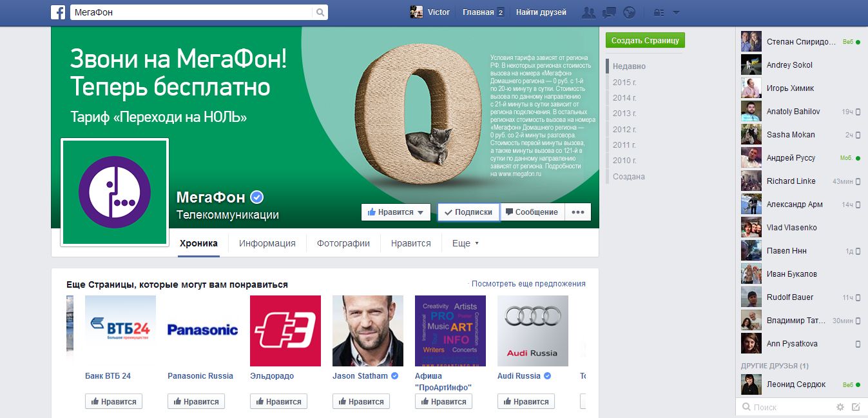Viewport: 868px width, 418px height.
Task: Click the Сообщение message button
Action: 532,212
